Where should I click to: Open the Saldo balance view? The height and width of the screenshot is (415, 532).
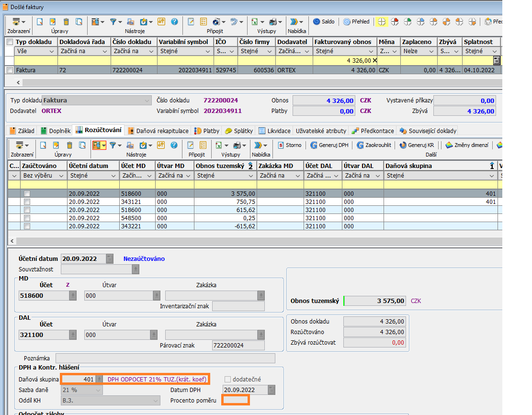(324, 22)
